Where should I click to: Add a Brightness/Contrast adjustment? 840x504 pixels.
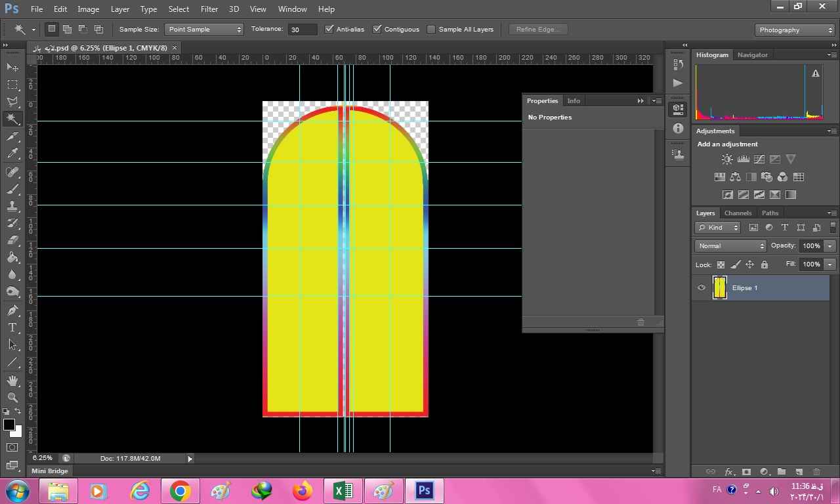727,159
